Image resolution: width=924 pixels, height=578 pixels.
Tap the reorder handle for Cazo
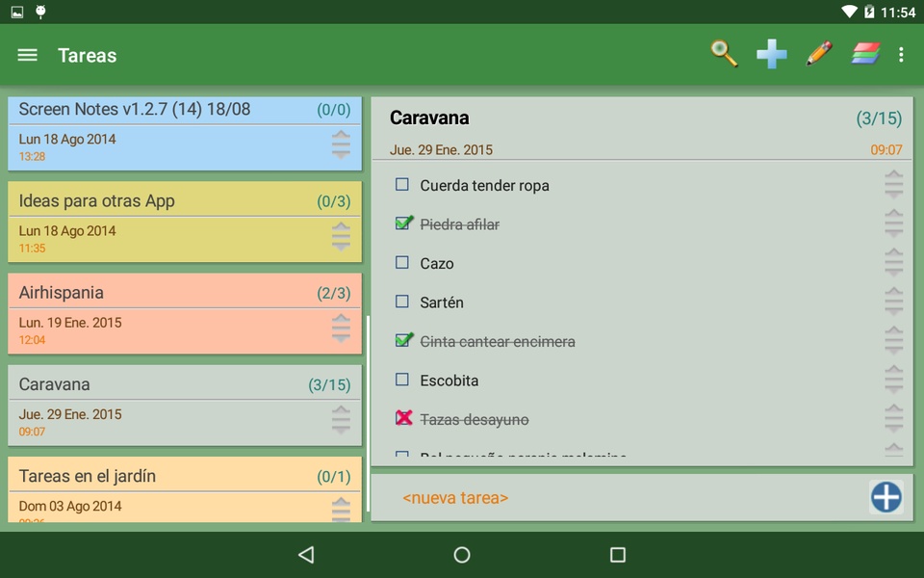893,262
